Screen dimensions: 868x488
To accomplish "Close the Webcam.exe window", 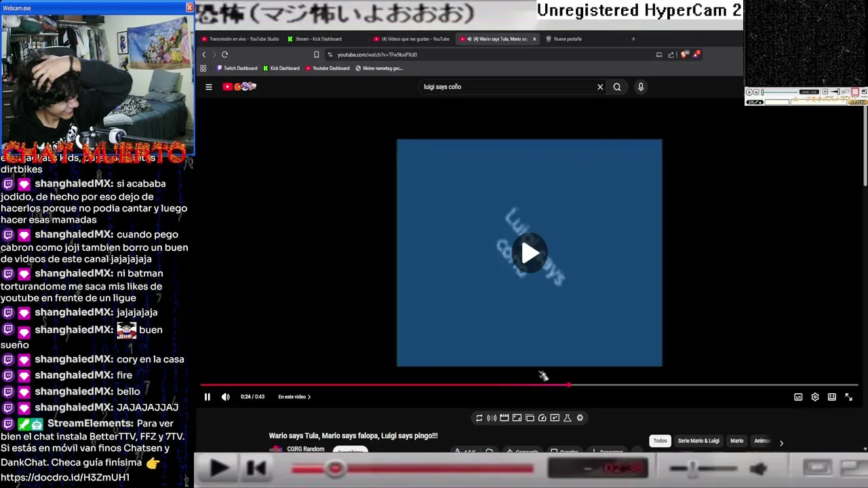I will pyautogui.click(x=189, y=7).
